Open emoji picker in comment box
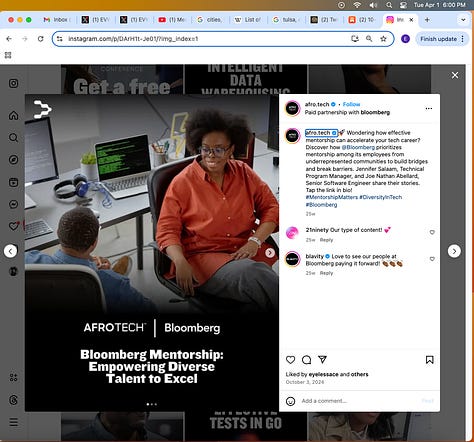Screen dimensions: 474x442 290,401
